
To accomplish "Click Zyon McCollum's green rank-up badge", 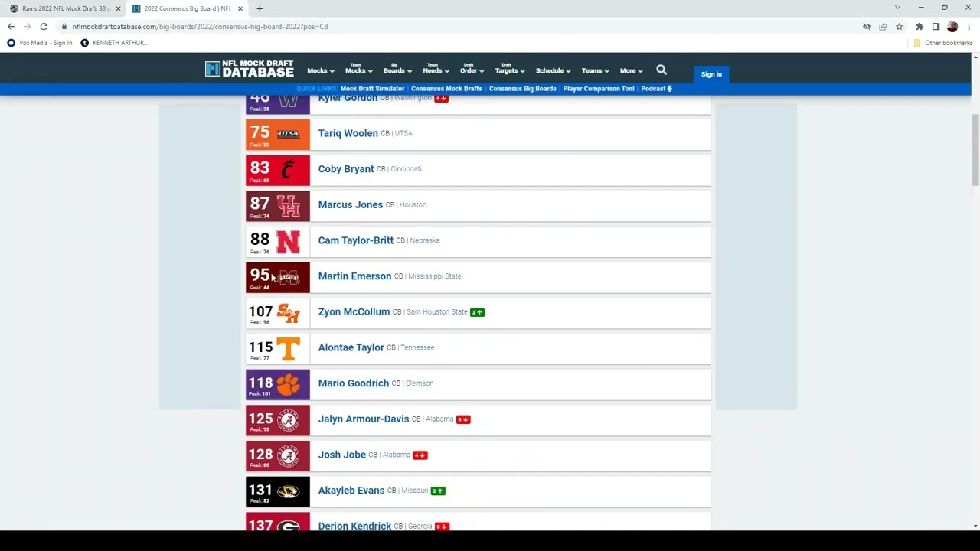I will point(477,312).
